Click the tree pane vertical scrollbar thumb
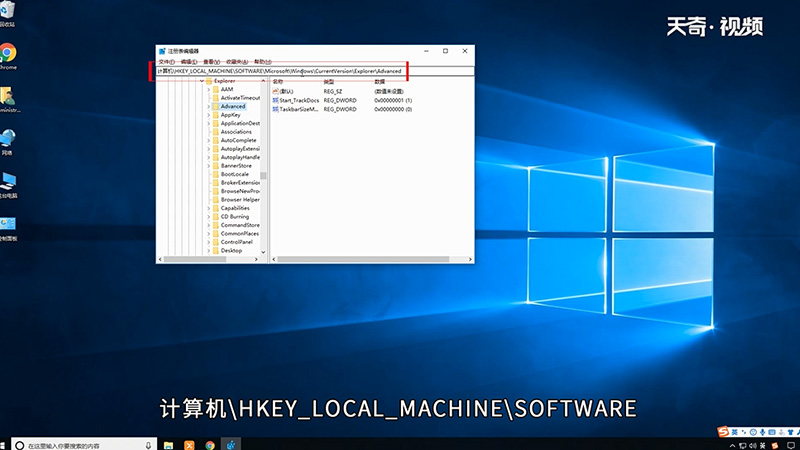This screenshot has width=800, height=450. (263, 176)
